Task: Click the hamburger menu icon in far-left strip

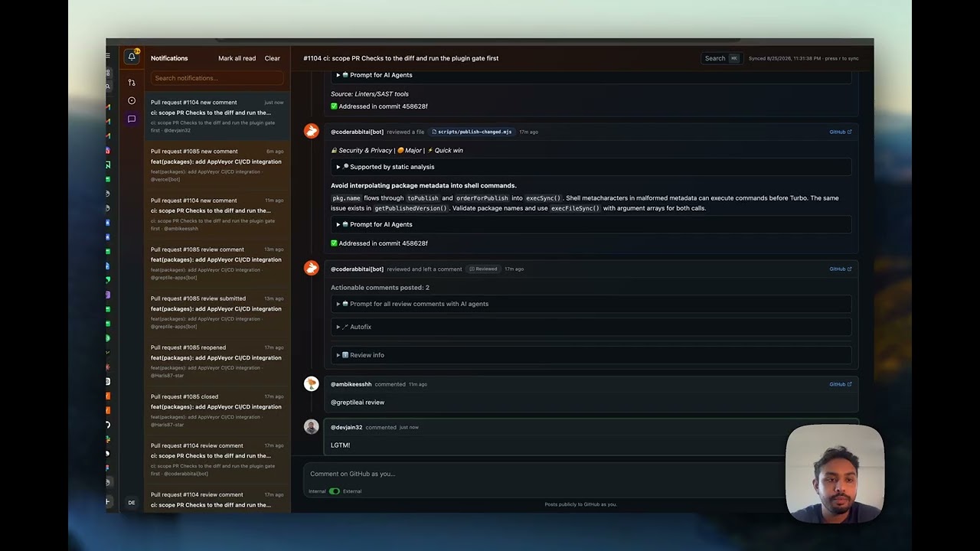Action: (108, 56)
